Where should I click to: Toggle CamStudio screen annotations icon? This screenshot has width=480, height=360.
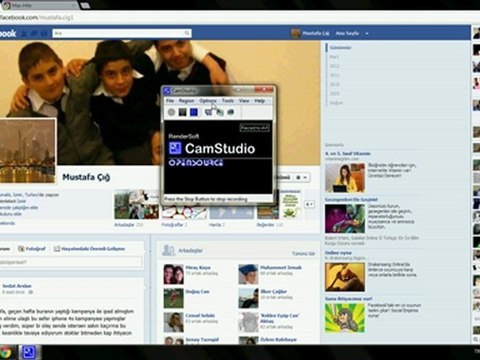click(209, 112)
